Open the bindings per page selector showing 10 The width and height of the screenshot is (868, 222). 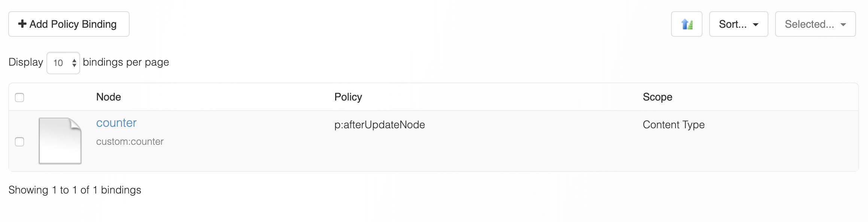point(63,63)
